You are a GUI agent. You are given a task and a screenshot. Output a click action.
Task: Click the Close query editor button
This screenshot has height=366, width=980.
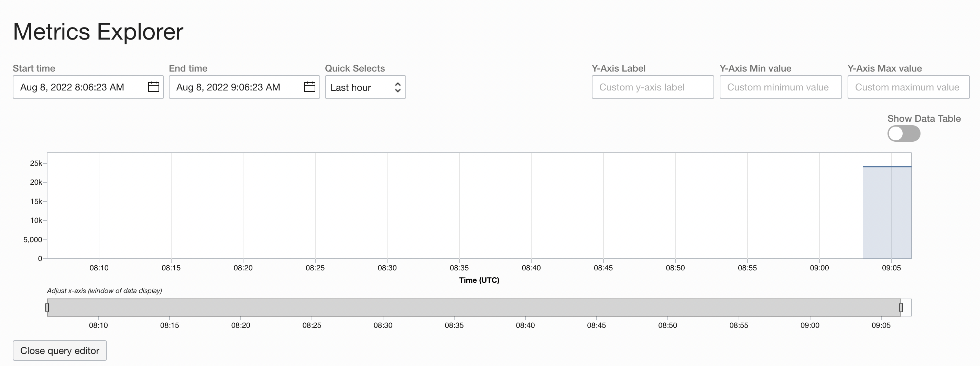pyautogui.click(x=60, y=351)
